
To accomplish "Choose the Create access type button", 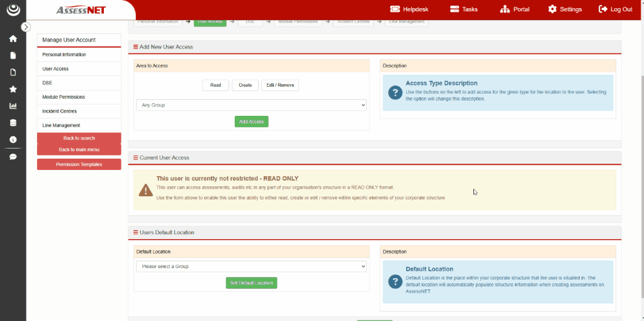I will [245, 86].
